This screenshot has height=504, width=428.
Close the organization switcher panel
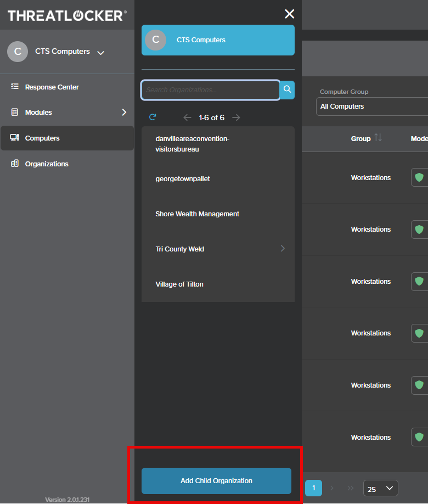pos(290,14)
